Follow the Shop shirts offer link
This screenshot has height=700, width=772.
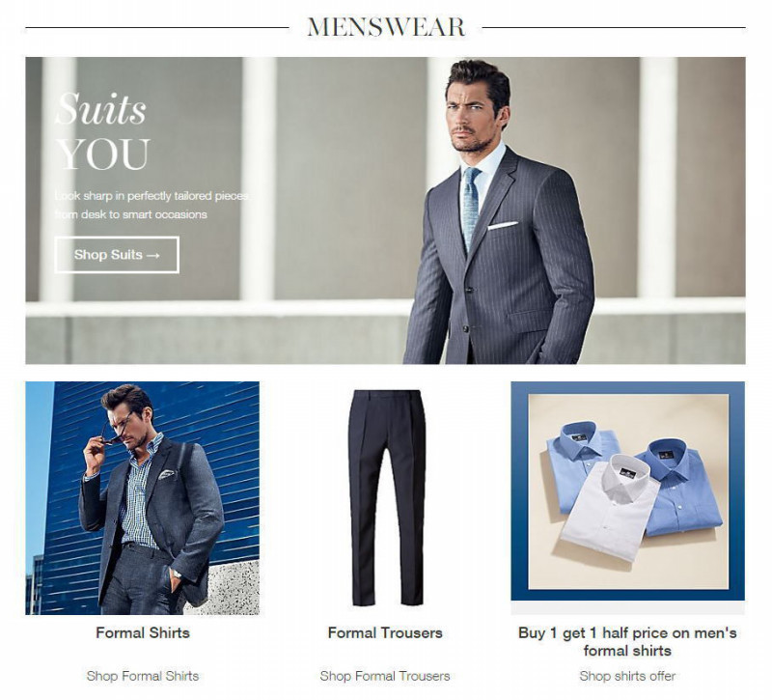[x=627, y=675]
